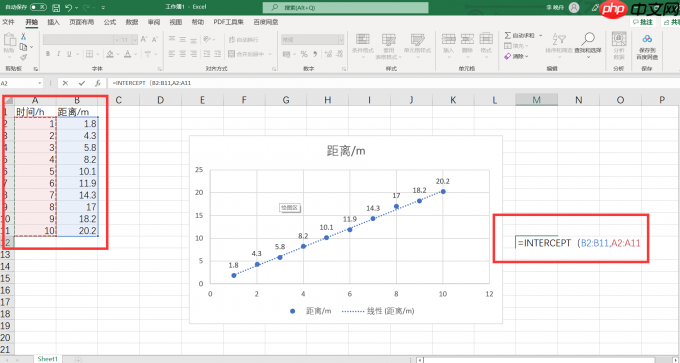Click the Undo arrow icon
This screenshot has width=680, height=363.
(68, 8)
